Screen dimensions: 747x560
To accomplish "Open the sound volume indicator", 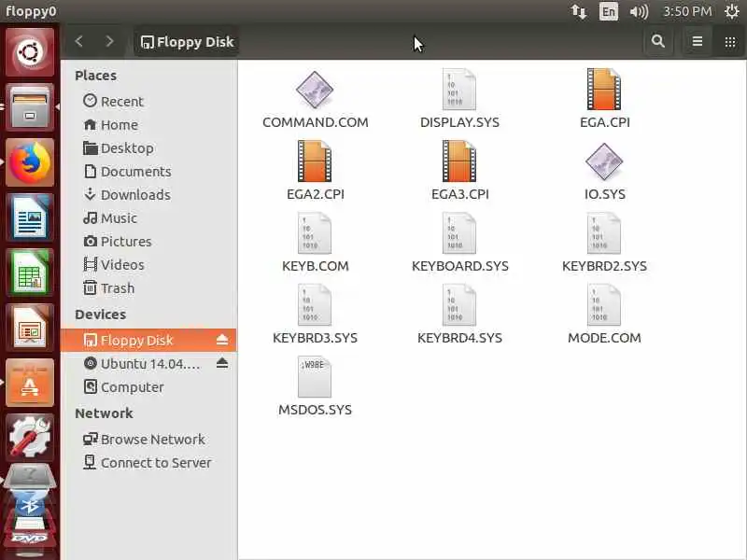I will point(639,11).
